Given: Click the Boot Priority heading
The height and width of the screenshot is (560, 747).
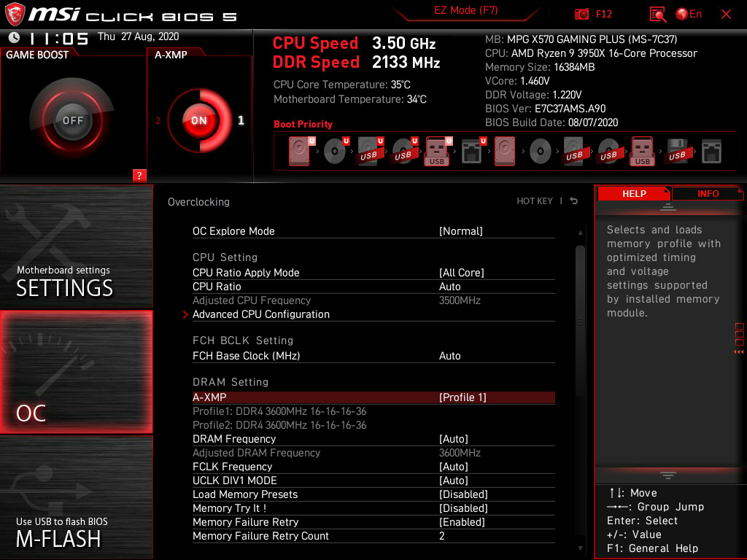Looking at the screenshot, I should (x=303, y=124).
